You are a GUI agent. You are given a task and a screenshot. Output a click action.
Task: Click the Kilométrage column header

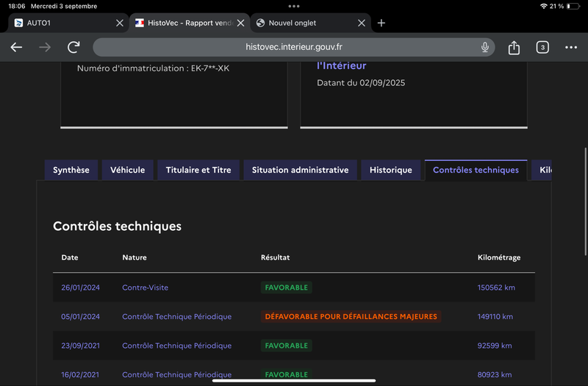tap(499, 257)
